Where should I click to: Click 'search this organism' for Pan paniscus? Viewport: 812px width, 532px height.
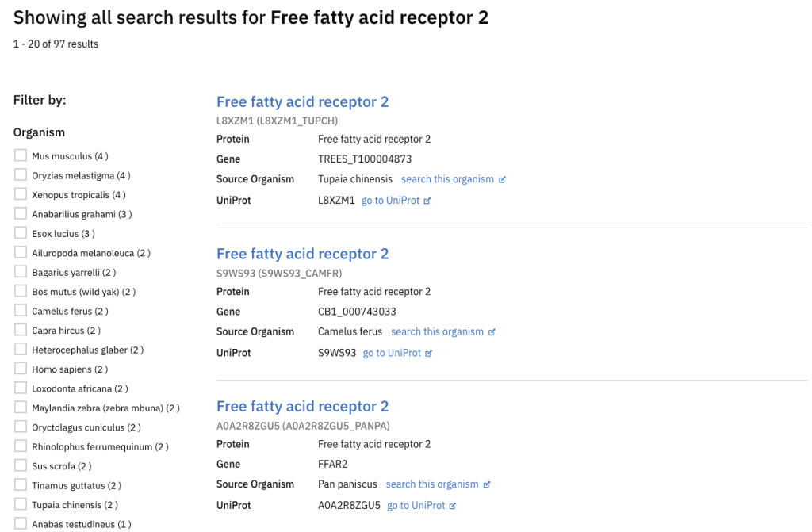pos(432,484)
